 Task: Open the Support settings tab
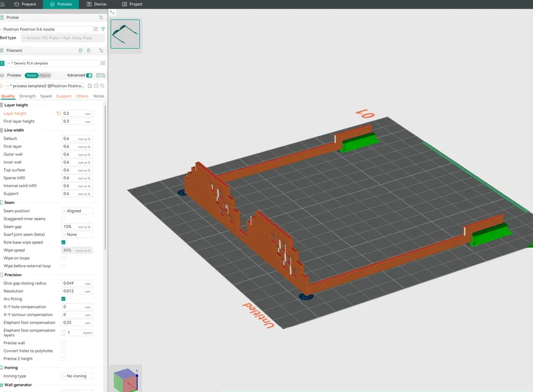63,96
